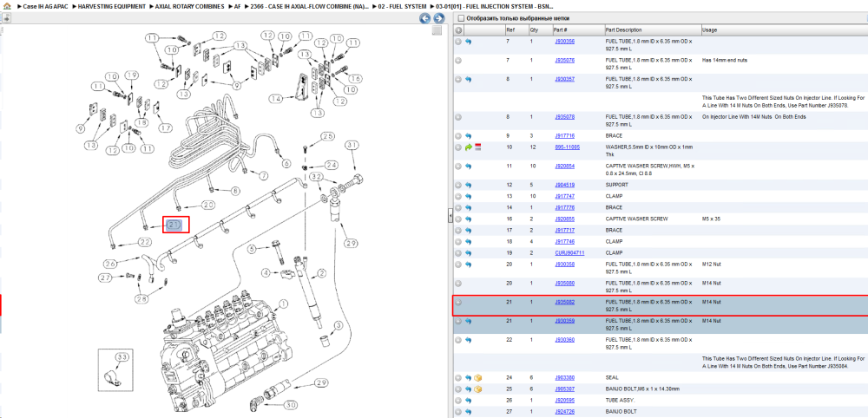The height and width of the screenshot is (418, 868).
Task: Open part link J935076
Action: 565,60
